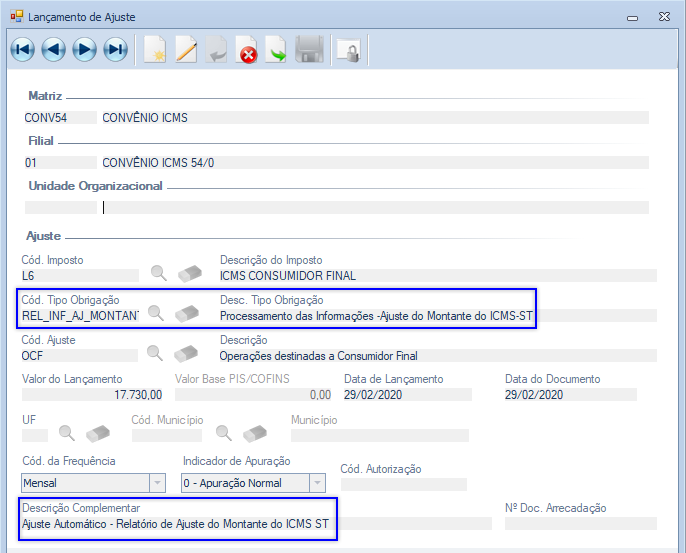Viewport: 686px width, 553px height.
Task: Click the Cód. Ajuste field containing OCF
Action: click(x=80, y=356)
